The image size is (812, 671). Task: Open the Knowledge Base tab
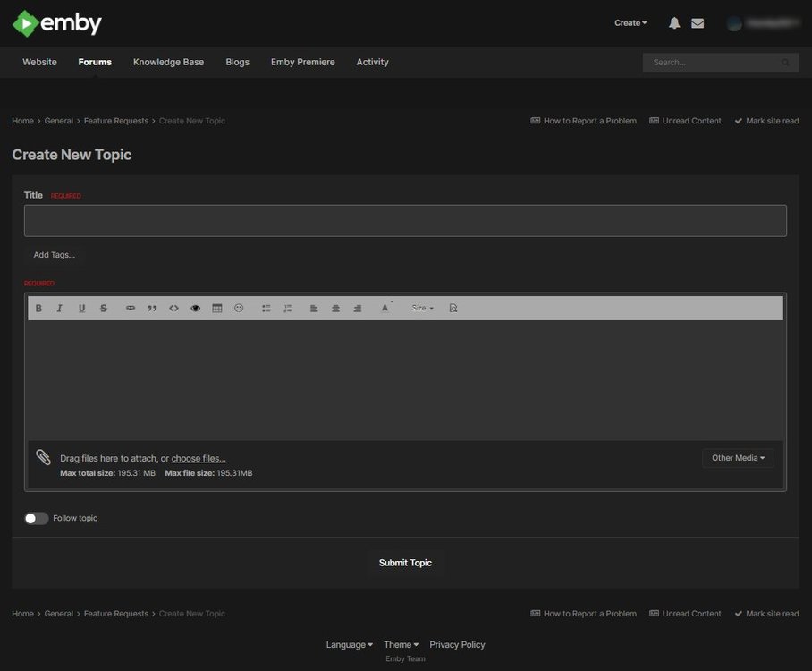tap(168, 62)
